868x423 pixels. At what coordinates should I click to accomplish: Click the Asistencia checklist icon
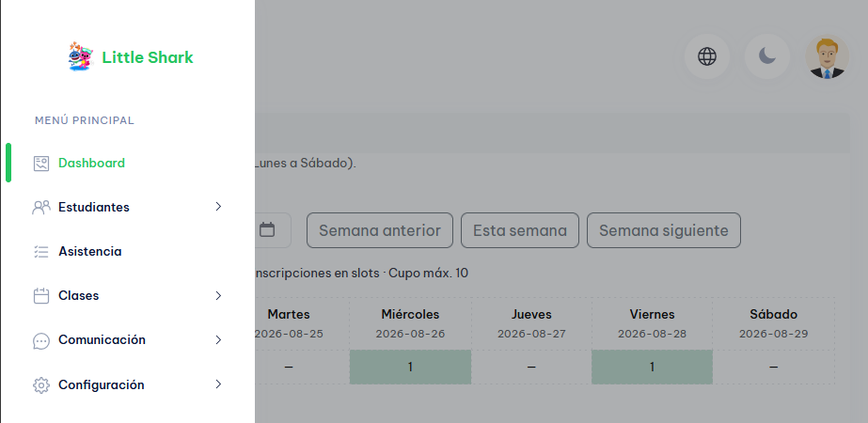click(x=41, y=251)
